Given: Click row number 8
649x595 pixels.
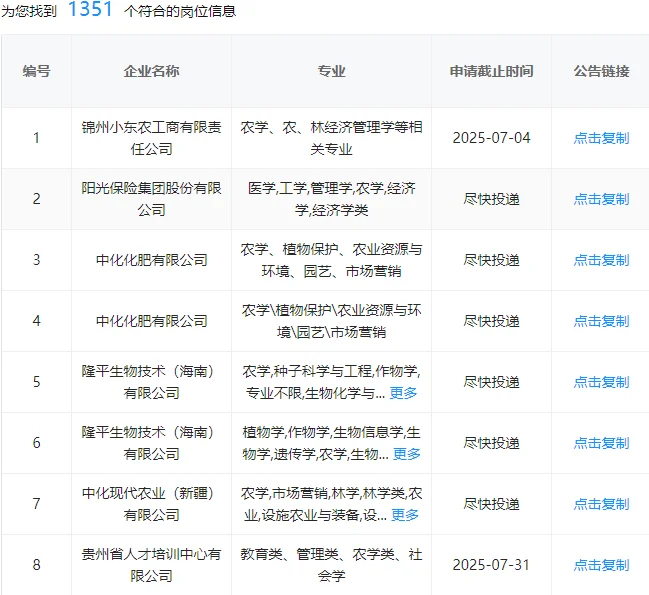Looking at the screenshot, I should (x=36, y=565).
